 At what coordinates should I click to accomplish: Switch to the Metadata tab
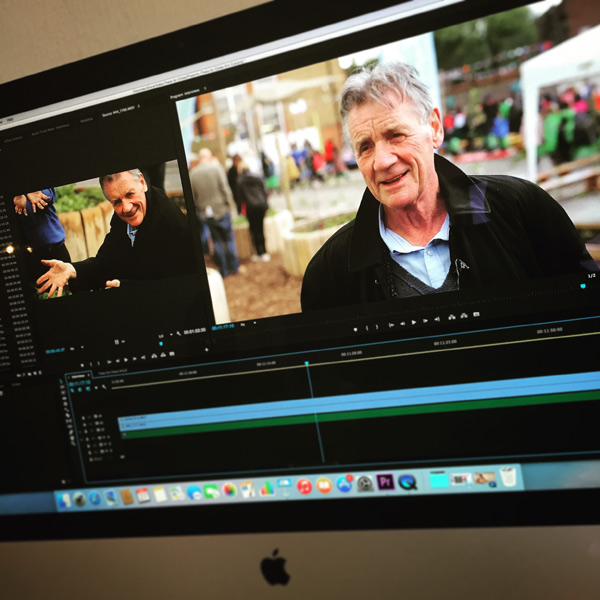(86, 120)
